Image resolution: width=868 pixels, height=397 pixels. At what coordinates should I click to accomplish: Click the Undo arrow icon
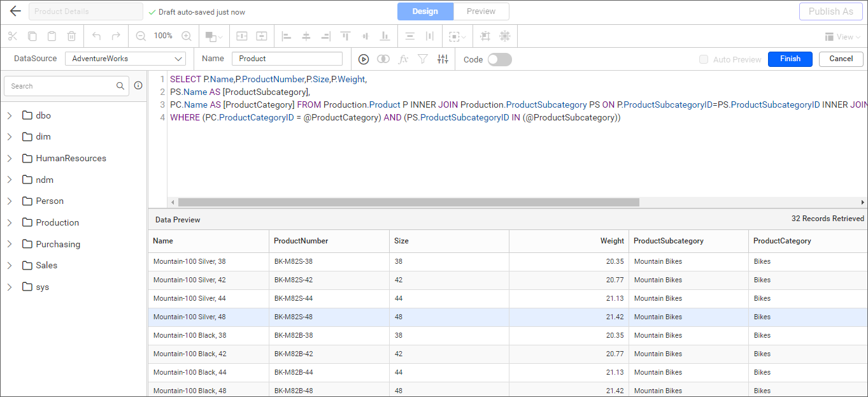coord(96,36)
